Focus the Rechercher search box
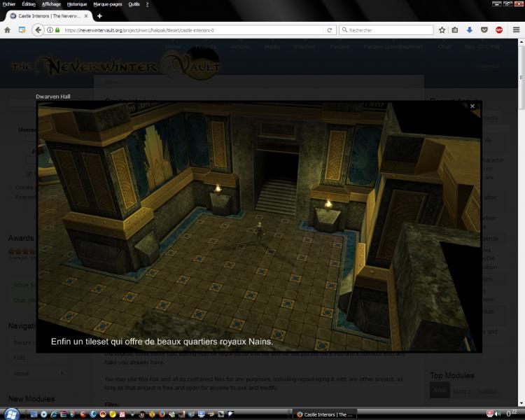This screenshot has width=525, height=420. point(386,30)
